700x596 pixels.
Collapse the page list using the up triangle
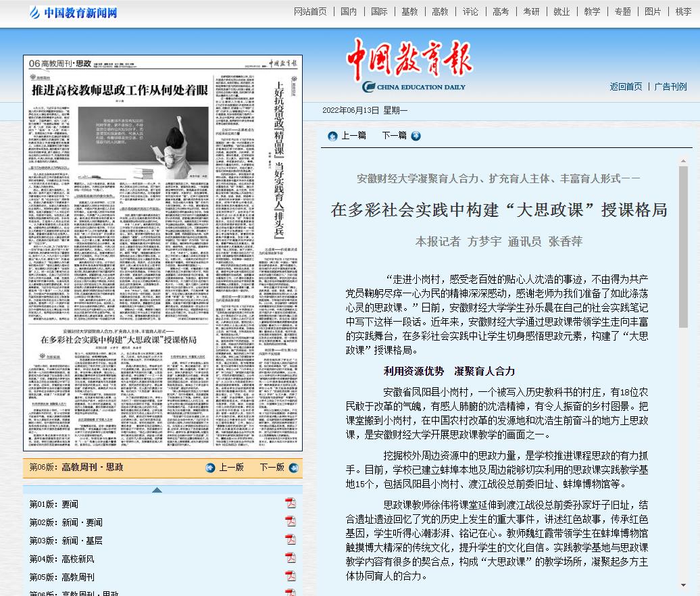[157, 490]
